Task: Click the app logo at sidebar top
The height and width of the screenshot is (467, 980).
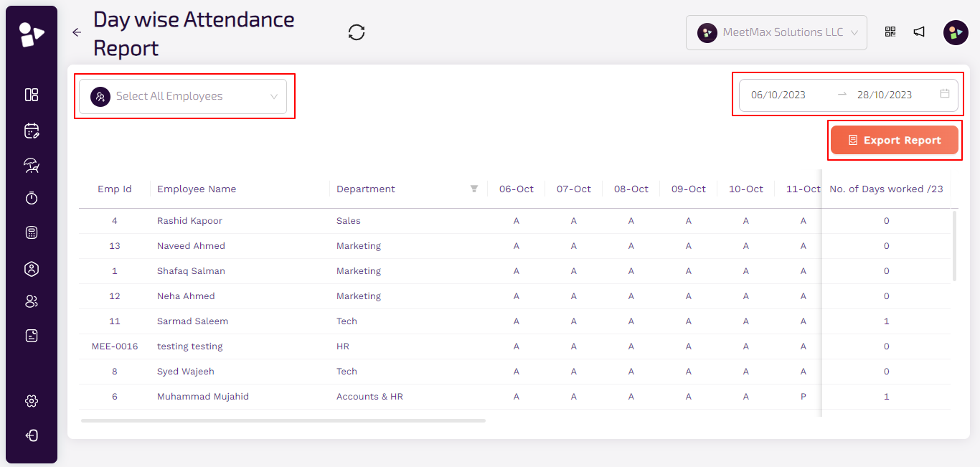Action: [x=32, y=34]
